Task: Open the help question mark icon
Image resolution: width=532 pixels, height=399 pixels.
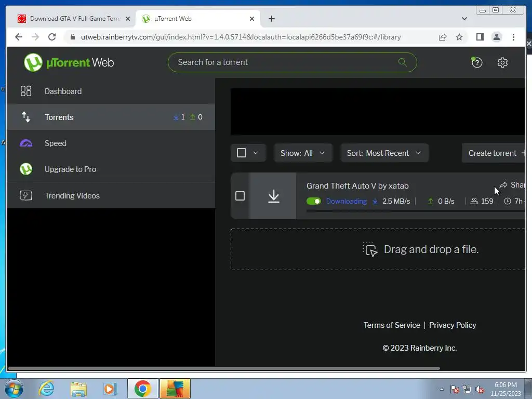Action: (x=477, y=62)
